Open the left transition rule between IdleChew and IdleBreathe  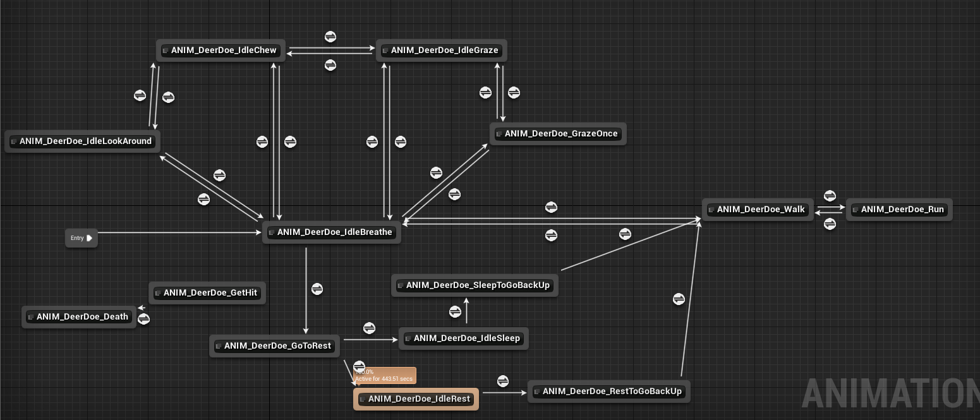point(262,141)
